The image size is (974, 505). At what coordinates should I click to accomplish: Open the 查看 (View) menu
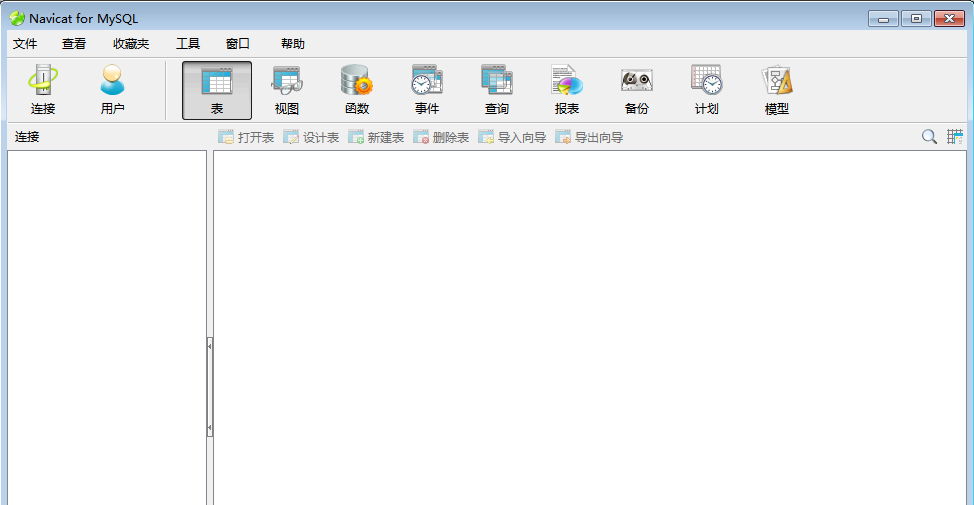[74, 44]
